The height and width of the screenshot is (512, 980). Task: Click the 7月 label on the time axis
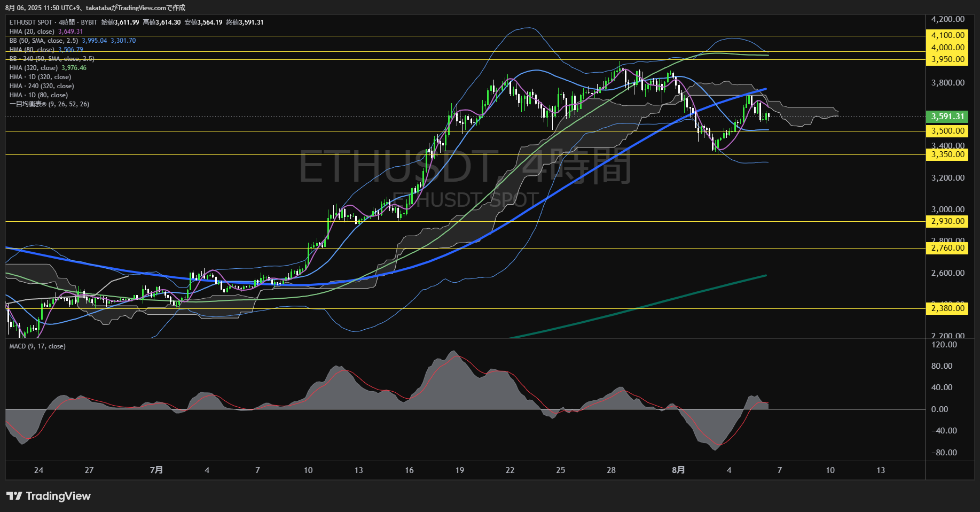click(156, 470)
